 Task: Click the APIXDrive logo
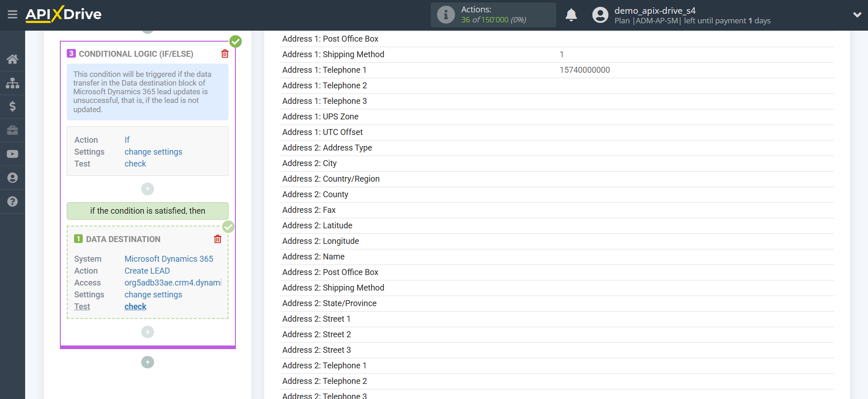[64, 14]
